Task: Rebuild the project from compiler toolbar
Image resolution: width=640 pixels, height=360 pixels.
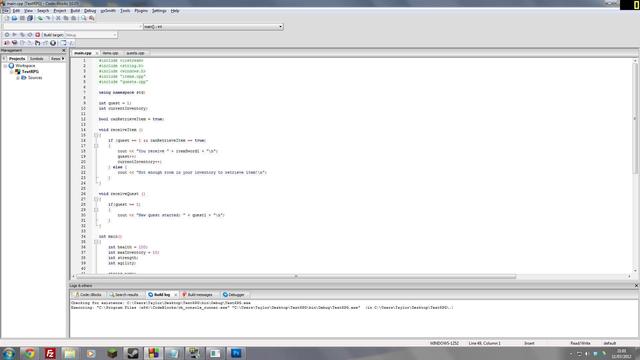Action: (30, 35)
